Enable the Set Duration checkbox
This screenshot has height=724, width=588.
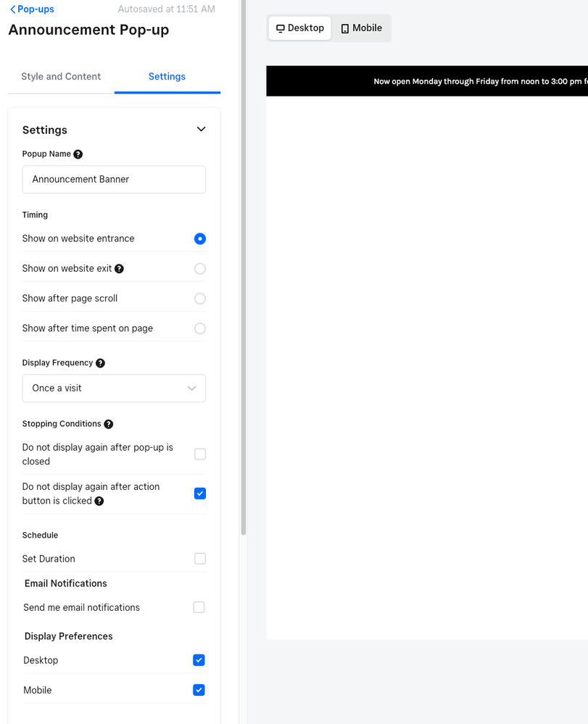click(x=200, y=559)
